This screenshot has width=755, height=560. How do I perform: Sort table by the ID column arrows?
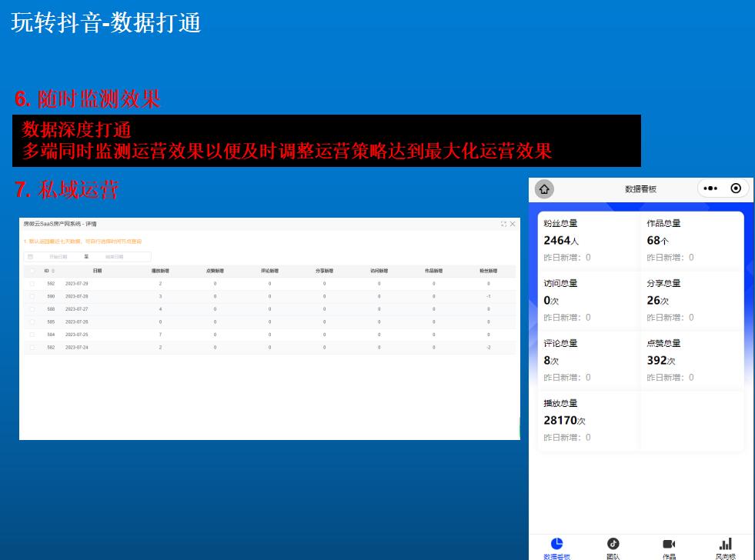(x=53, y=271)
